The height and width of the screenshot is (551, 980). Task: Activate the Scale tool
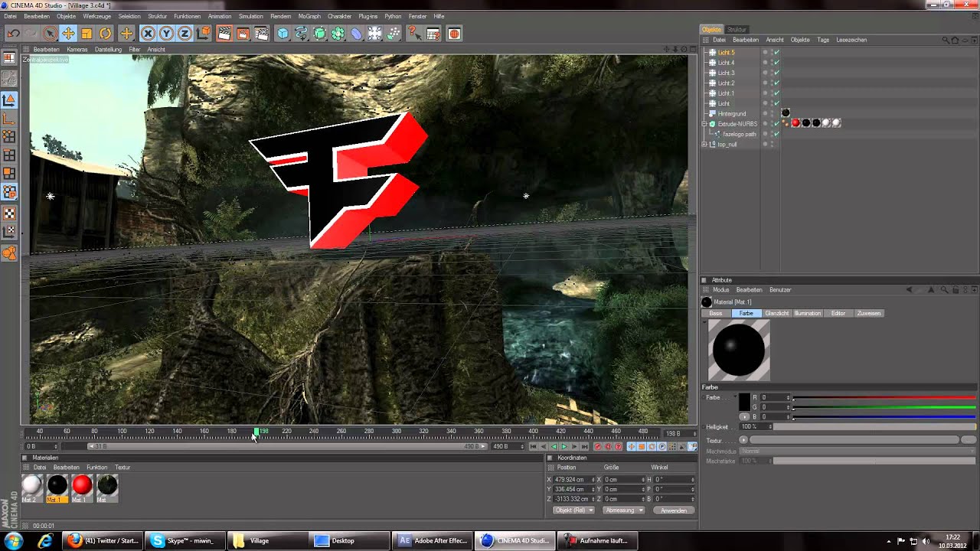(87, 34)
